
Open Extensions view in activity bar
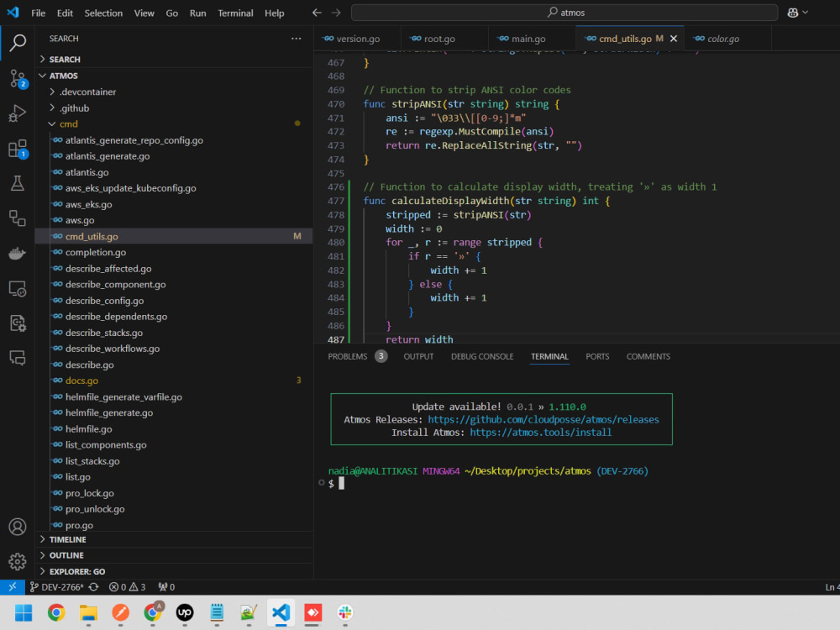click(x=17, y=149)
